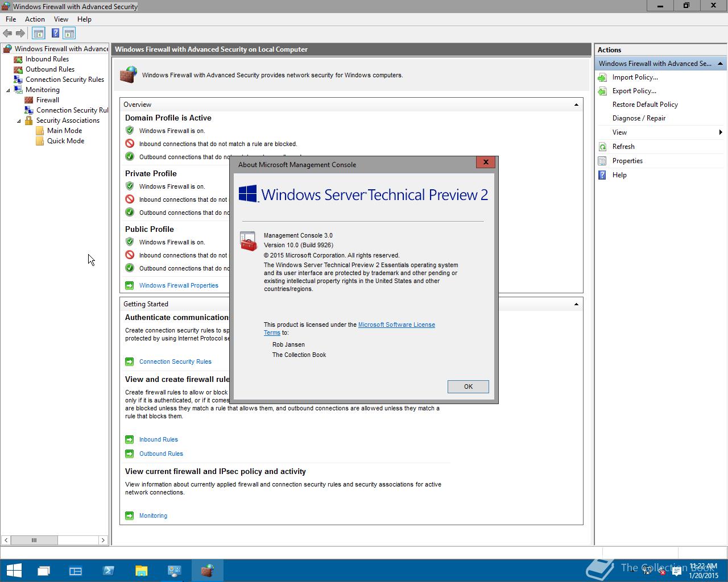Open Firewall under Monitoring
728x582 pixels.
(48, 100)
